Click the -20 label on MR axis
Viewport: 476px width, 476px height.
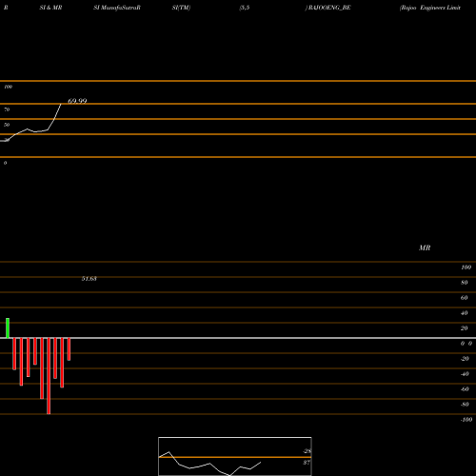click(x=465, y=359)
